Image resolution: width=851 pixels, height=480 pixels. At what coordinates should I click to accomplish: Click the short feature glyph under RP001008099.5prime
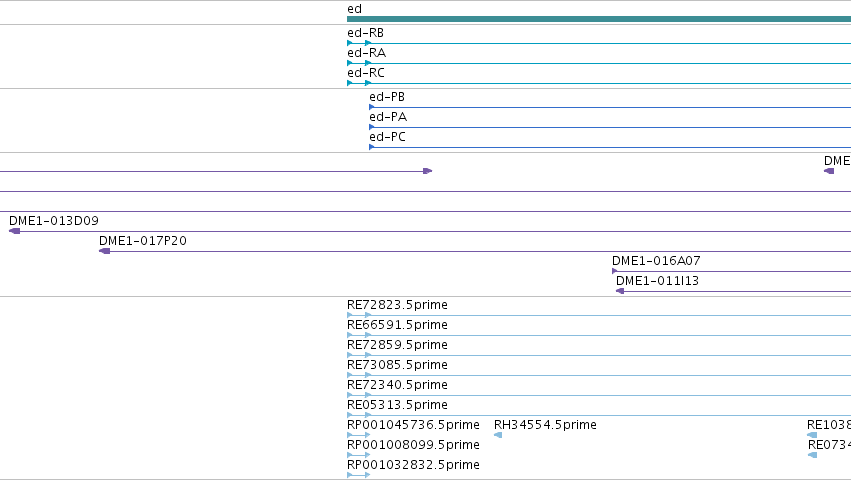coord(359,455)
